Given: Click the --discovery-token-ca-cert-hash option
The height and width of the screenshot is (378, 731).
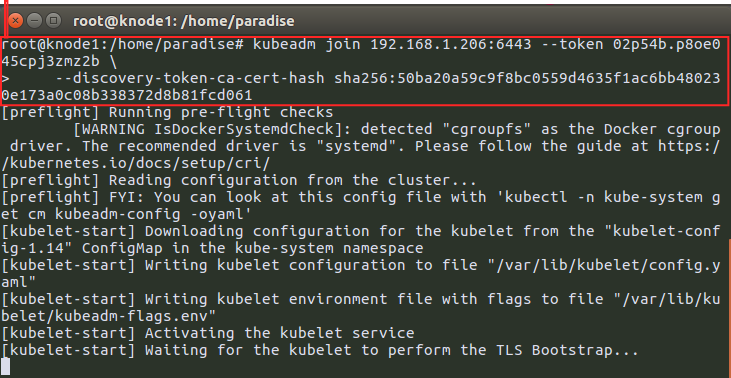Looking at the screenshot, I should coord(190,78).
